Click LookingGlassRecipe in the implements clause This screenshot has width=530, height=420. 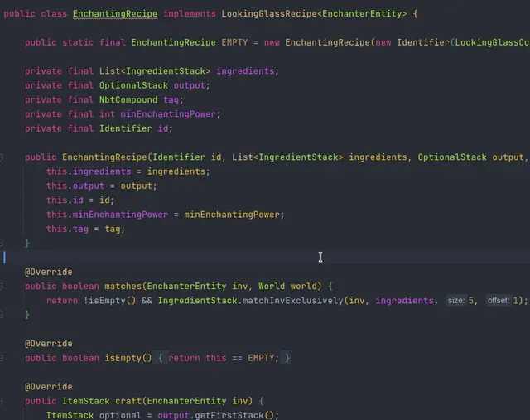click(269, 14)
